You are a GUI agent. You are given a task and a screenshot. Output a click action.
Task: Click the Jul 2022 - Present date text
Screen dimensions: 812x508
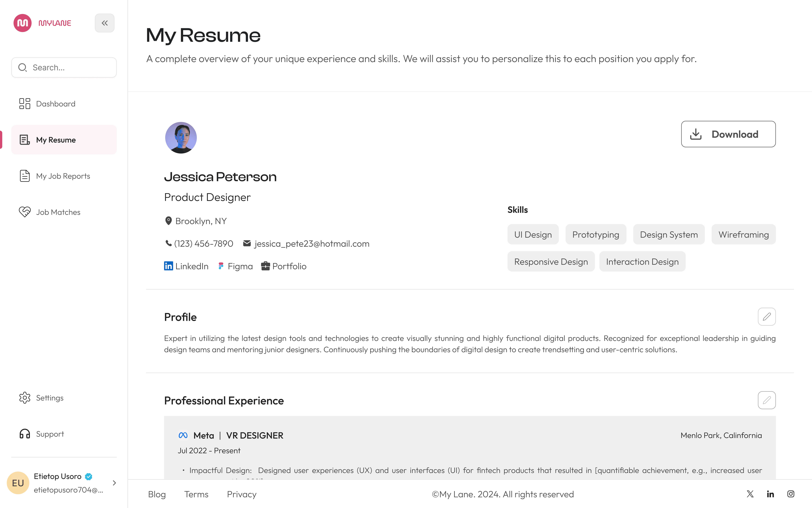coord(209,451)
